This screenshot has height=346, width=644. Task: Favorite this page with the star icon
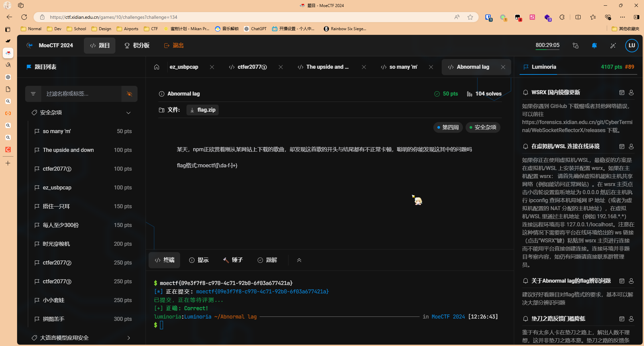click(470, 17)
